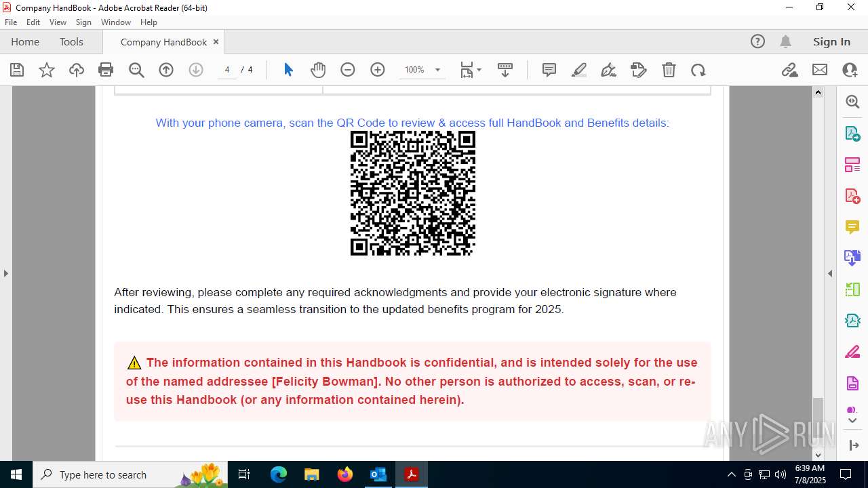The image size is (868, 488).
Task: Collapse the right tools pane
Action: pyautogui.click(x=830, y=273)
